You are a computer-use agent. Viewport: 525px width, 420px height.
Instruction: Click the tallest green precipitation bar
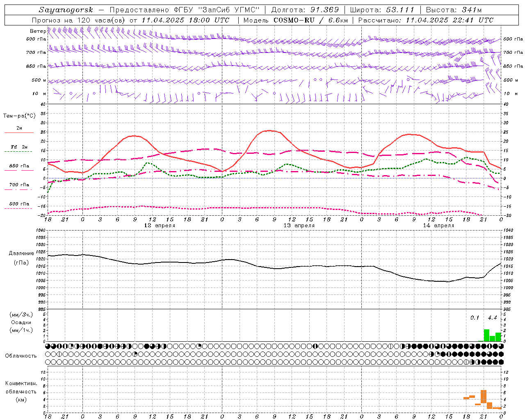click(x=486, y=335)
